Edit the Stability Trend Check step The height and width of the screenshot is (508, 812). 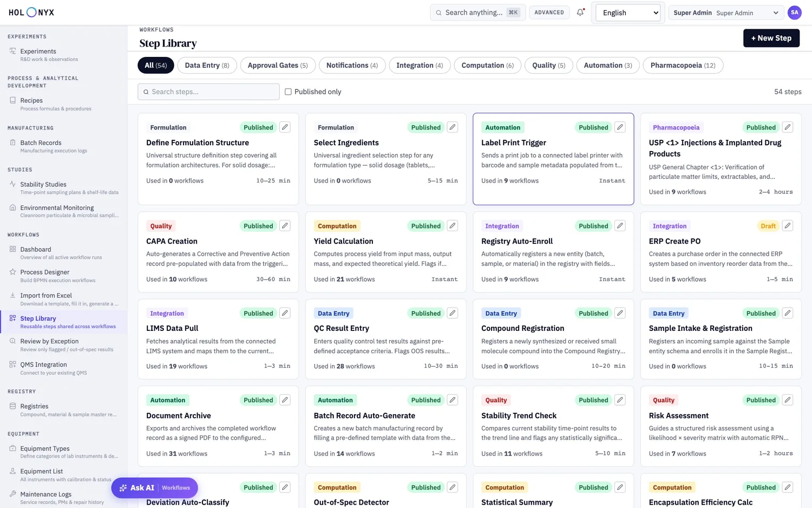coord(620,400)
